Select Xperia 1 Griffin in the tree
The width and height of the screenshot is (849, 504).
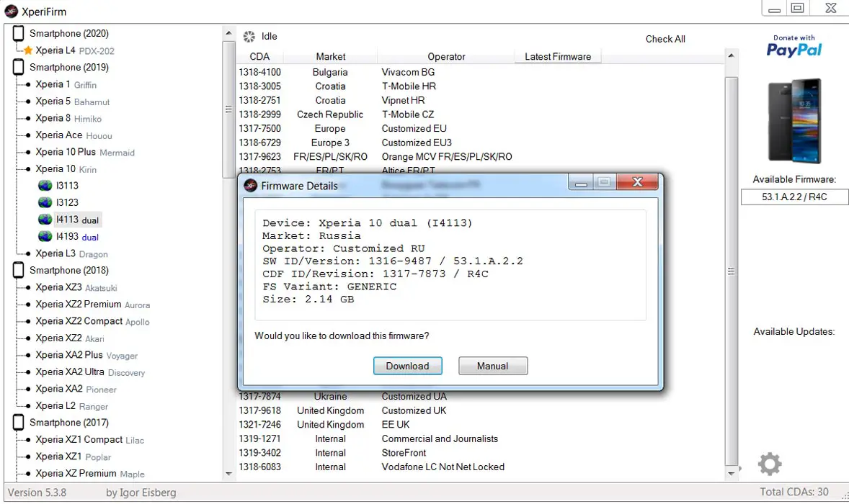point(66,84)
